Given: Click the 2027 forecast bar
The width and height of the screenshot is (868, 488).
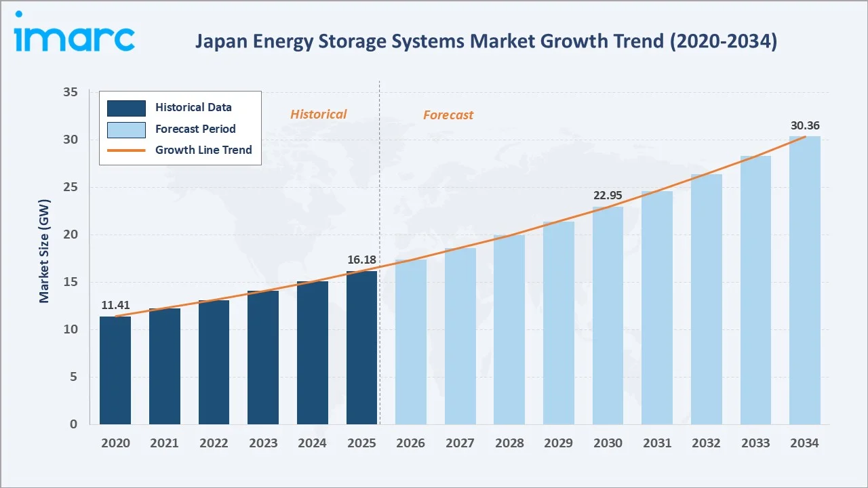Looking at the screenshot, I should tap(460, 336).
